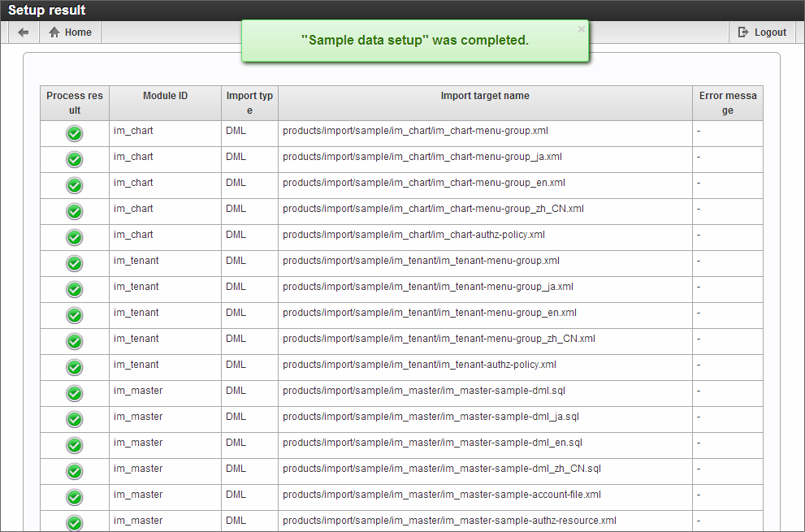
Task: Click the Setup result page title
Action: pyautogui.click(x=47, y=10)
